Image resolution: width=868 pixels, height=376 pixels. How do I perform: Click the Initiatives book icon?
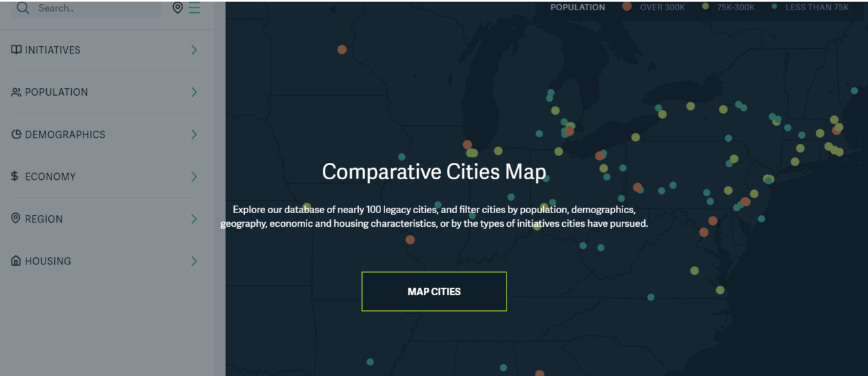(x=16, y=50)
